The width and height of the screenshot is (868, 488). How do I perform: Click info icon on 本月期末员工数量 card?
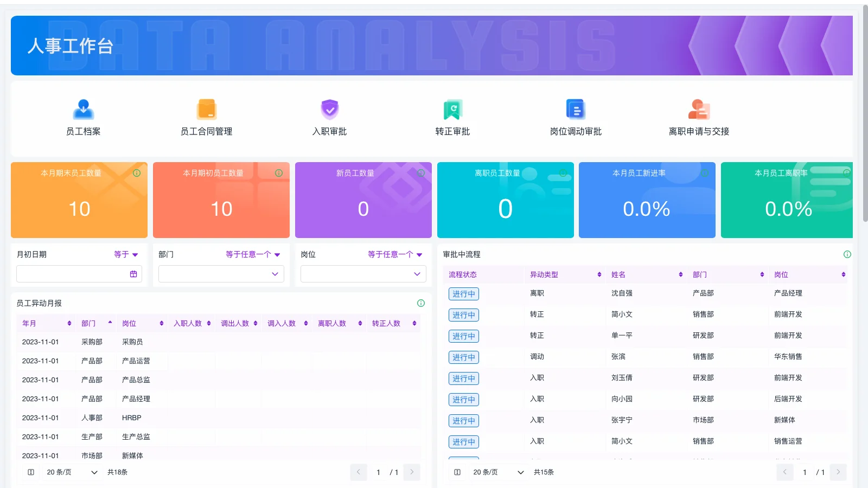point(137,173)
